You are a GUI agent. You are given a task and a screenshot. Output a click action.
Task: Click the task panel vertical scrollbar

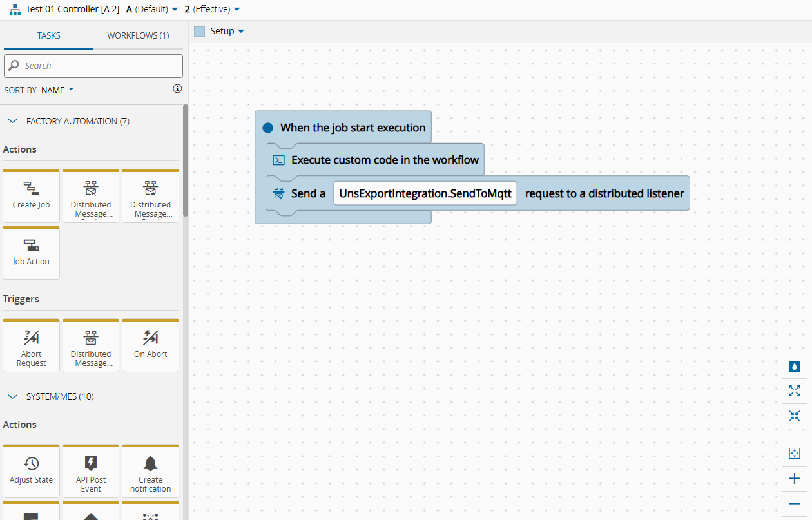(186, 161)
